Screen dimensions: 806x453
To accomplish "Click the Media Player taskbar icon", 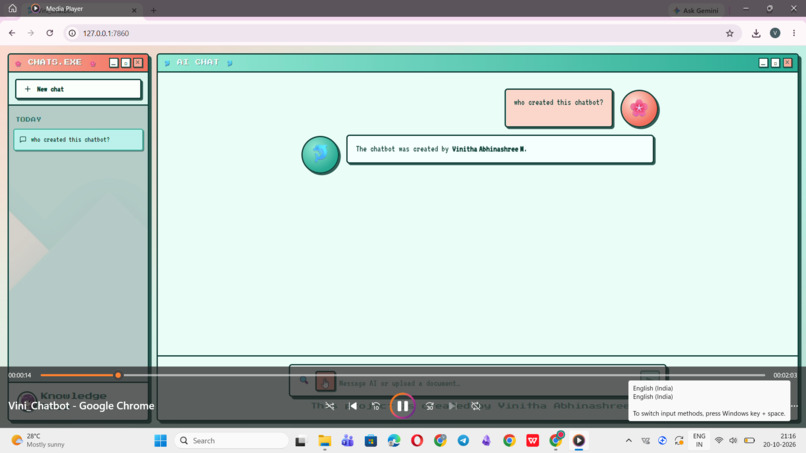I will pos(579,441).
